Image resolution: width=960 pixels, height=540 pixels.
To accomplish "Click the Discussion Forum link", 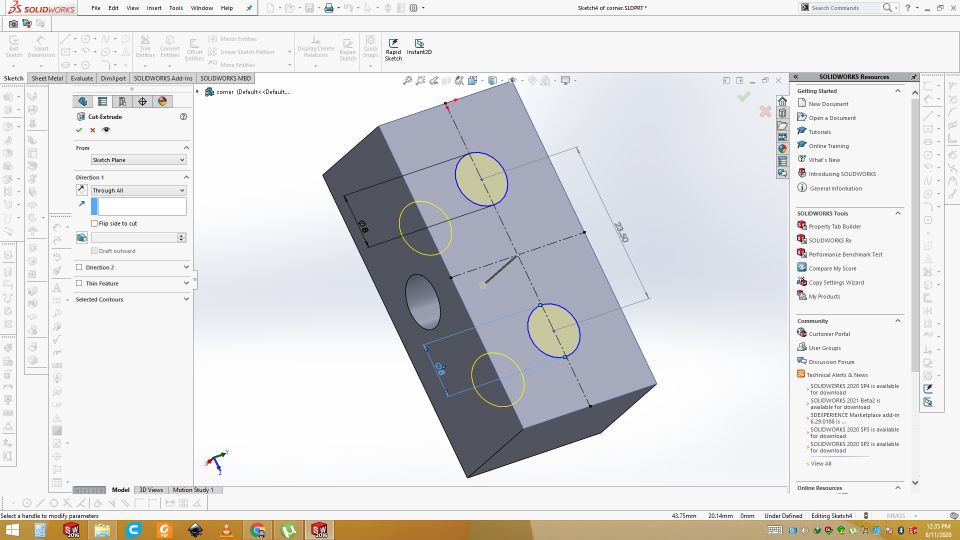I will point(831,362).
